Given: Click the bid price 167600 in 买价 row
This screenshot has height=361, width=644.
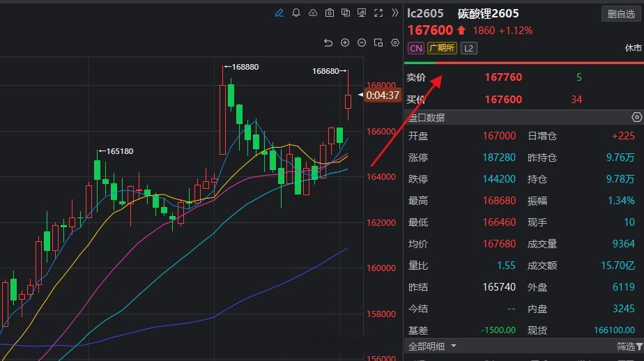Looking at the screenshot, I should coord(503,100).
